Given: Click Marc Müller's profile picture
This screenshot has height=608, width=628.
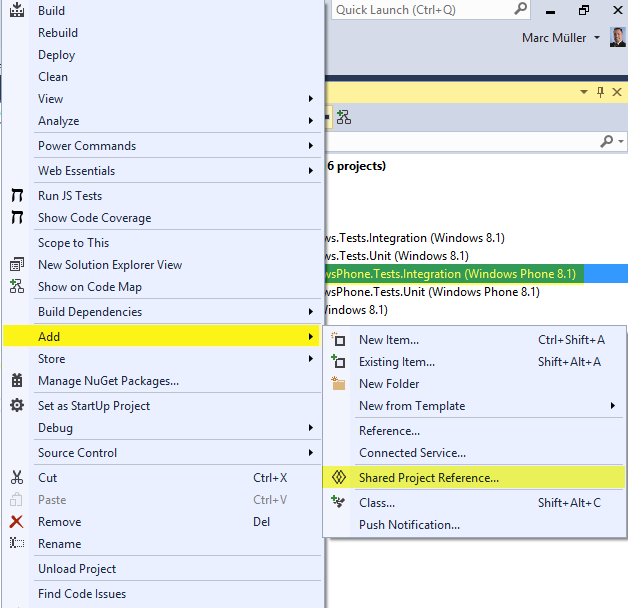Looking at the screenshot, I should point(618,37).
